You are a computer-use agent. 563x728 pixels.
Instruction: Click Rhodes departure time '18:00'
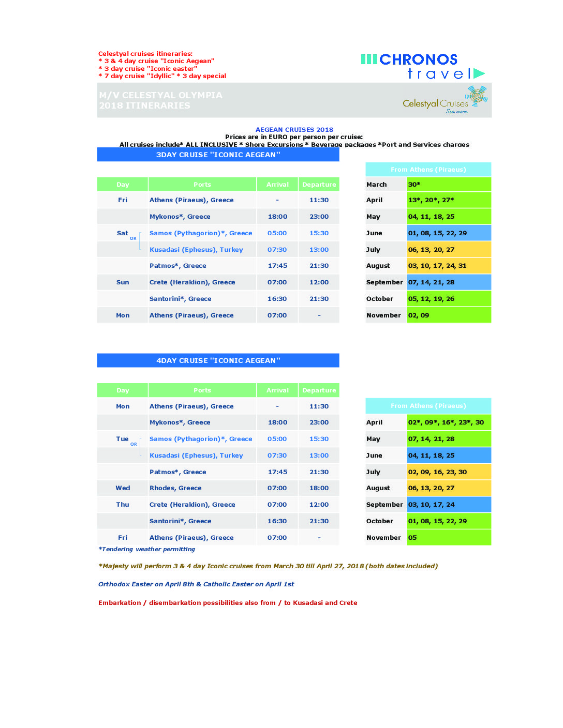point(319,488)
